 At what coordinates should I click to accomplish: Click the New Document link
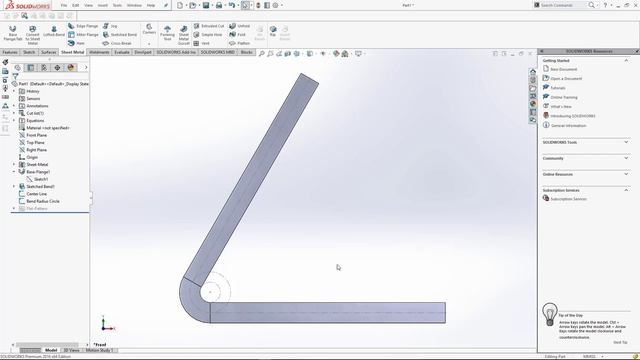point(563,69)
